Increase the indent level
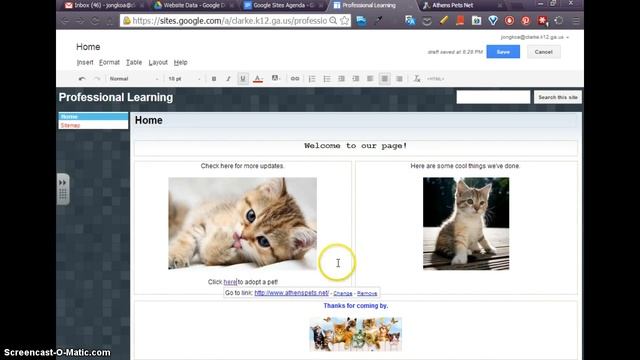The image size is (640, 360). click(x=356, y=79)
